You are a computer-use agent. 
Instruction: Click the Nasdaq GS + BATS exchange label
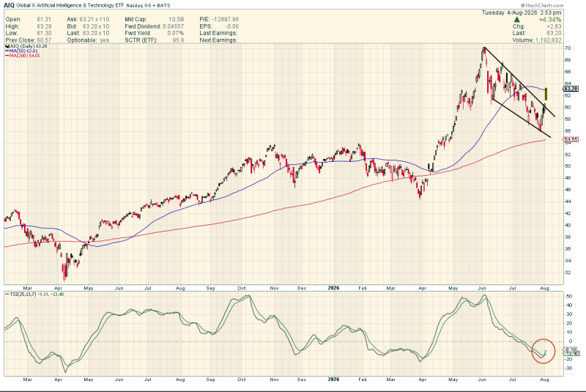148,6
